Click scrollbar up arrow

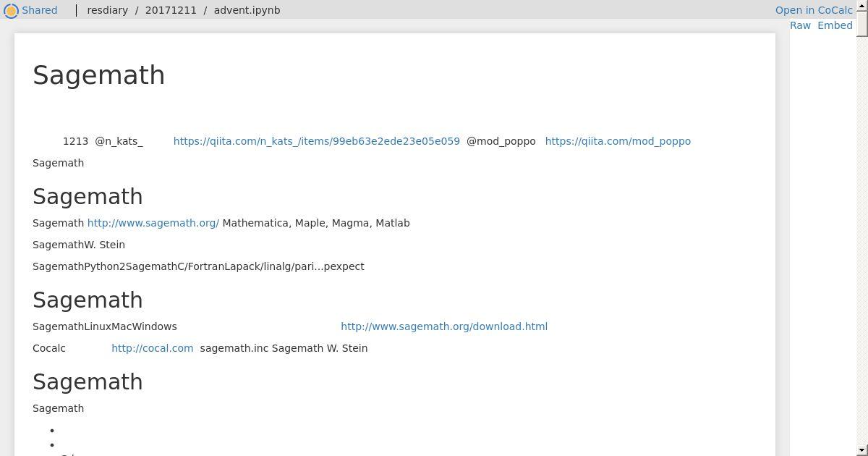click(x=861, y=6)
